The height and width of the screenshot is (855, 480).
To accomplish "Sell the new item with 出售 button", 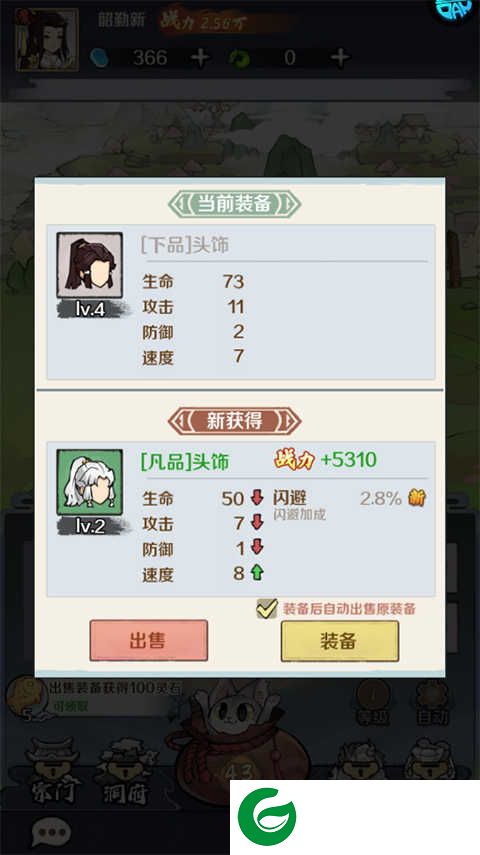I will coord(148,640).
